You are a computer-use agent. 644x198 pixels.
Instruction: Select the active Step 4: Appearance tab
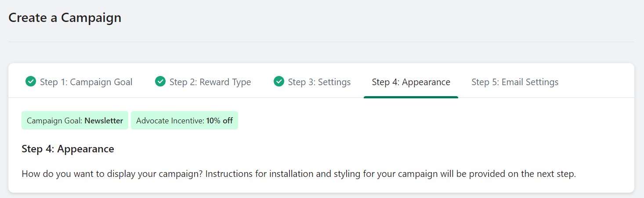coord(411,82)
